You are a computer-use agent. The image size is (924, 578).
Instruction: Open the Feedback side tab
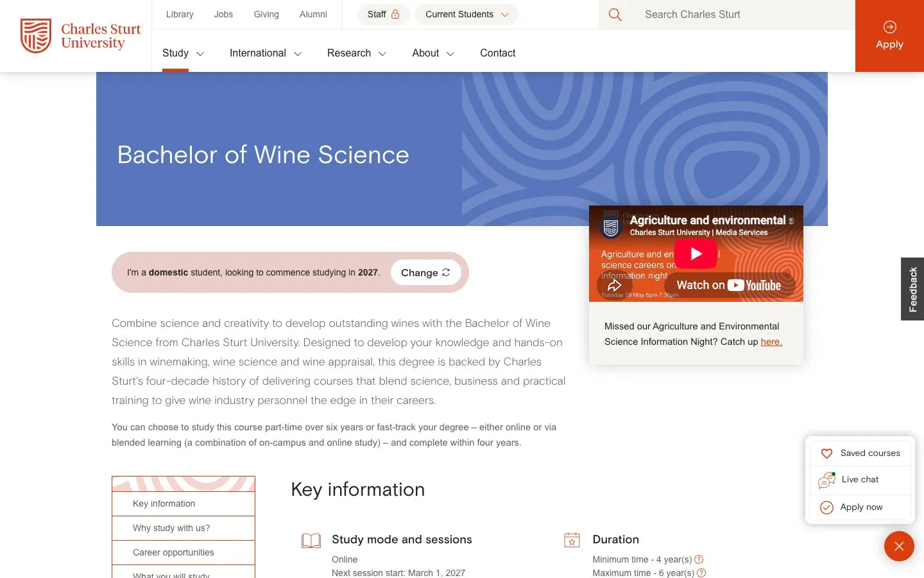(912, 289)
